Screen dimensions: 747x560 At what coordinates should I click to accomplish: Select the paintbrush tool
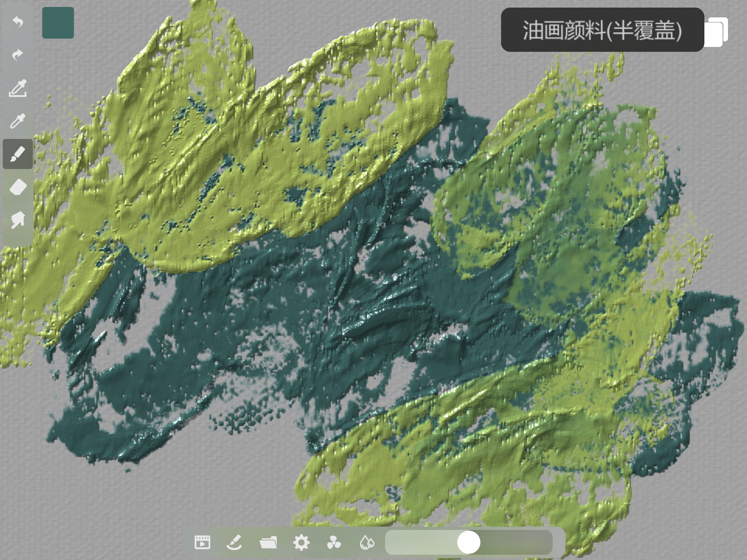18,154
